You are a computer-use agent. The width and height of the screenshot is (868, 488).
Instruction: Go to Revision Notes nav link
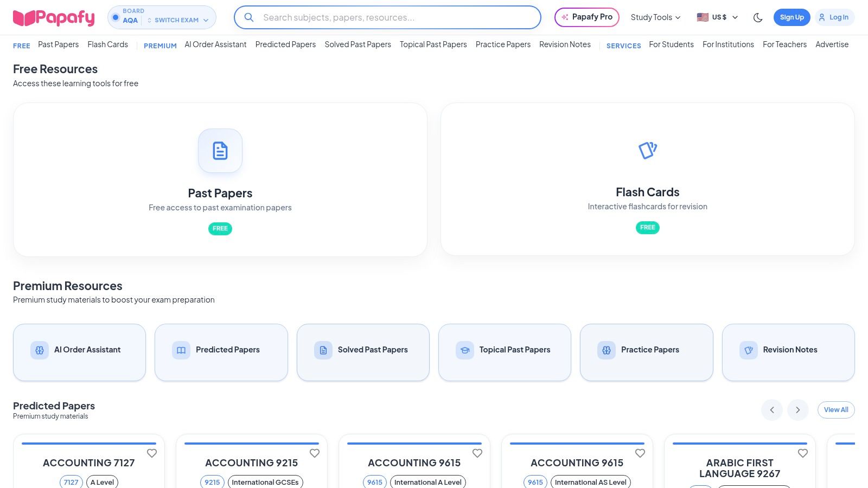[565, 44]
